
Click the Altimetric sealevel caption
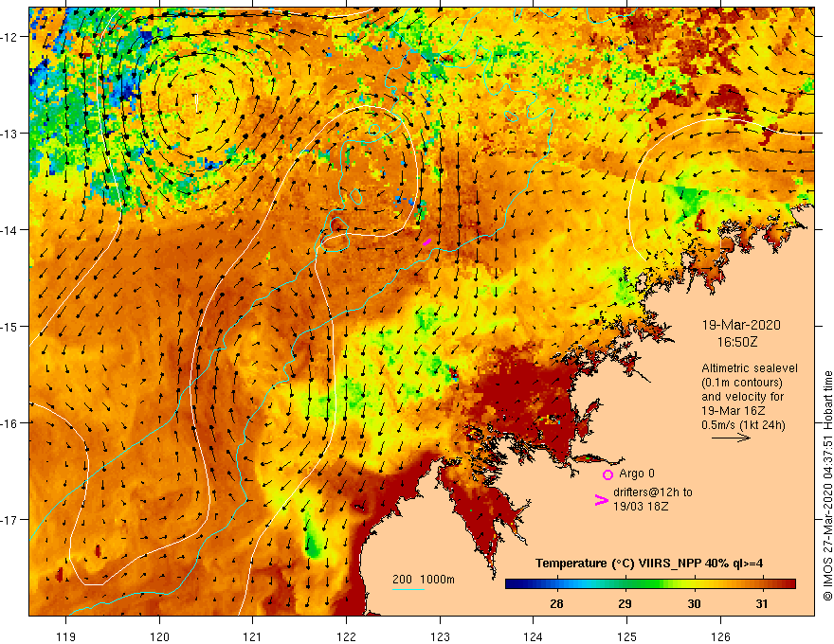[750, 368]
